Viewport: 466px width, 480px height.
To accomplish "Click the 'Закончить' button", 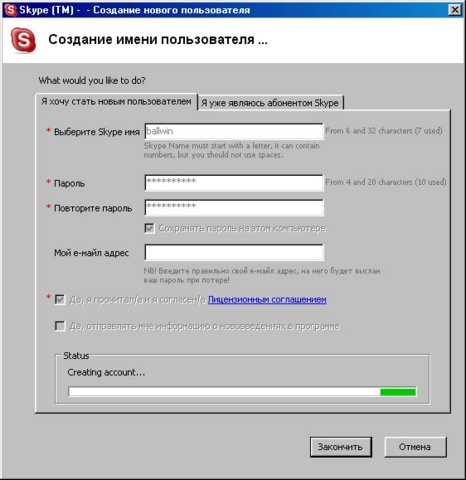I will click(x=341, y=447).
